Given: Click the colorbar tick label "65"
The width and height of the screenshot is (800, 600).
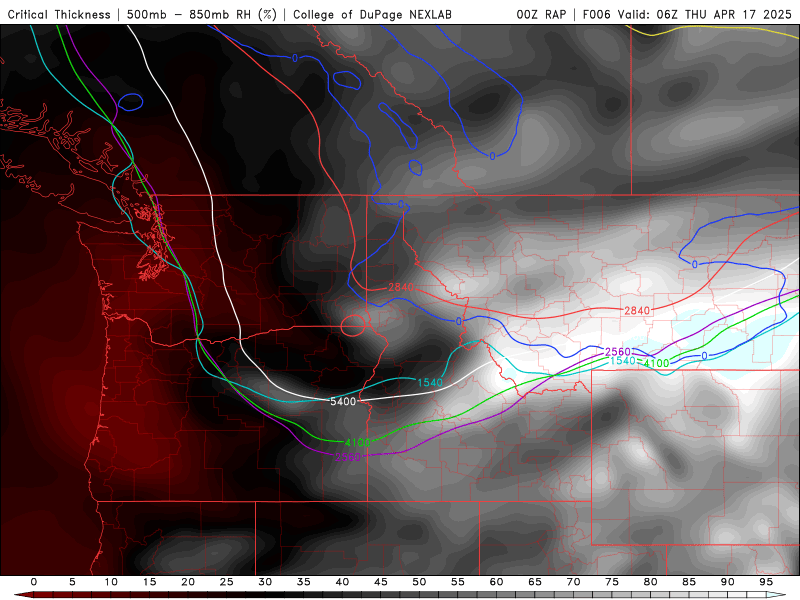Looking at the screenshot, I should pos(535,582).
